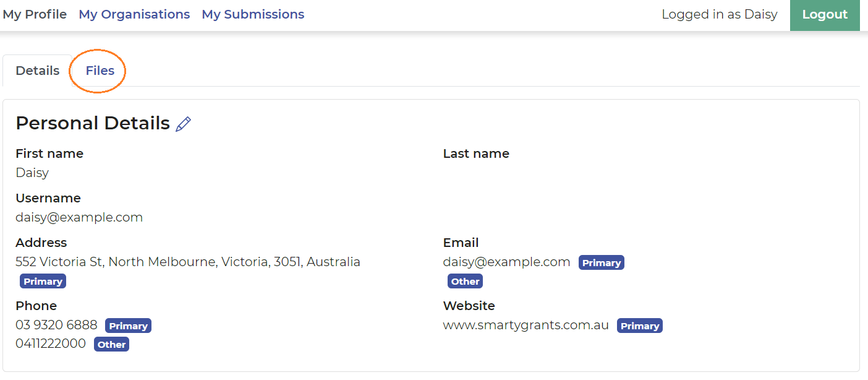This screenshot has width=868, height=380.
Task: Open My Profile in the navigation
Action: click(35, 14)
